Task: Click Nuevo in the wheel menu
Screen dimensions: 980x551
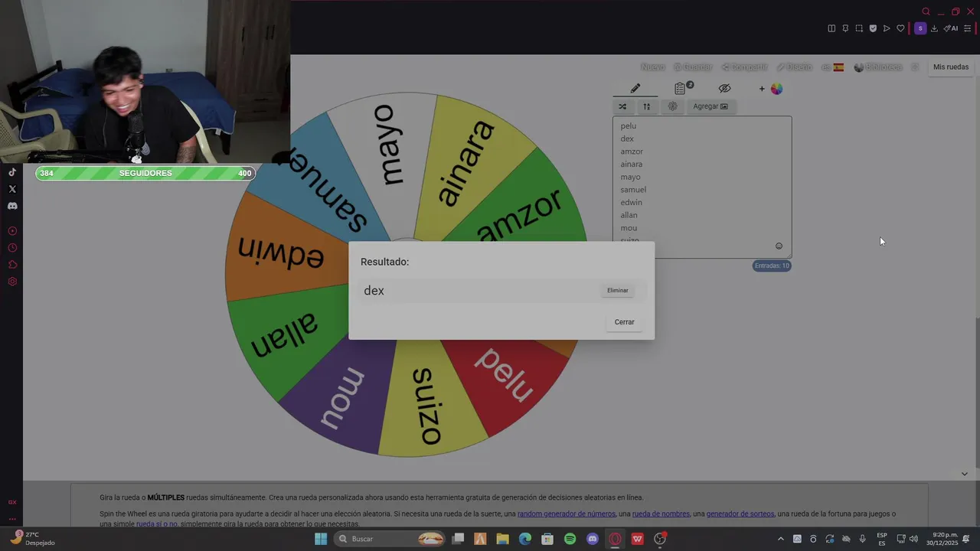Action: (x=652, y=67)
